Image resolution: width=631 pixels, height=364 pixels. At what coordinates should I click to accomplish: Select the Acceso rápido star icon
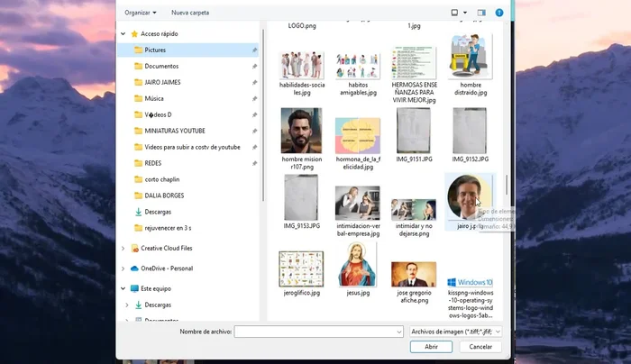pyautogui.click(x=134, y=33)
